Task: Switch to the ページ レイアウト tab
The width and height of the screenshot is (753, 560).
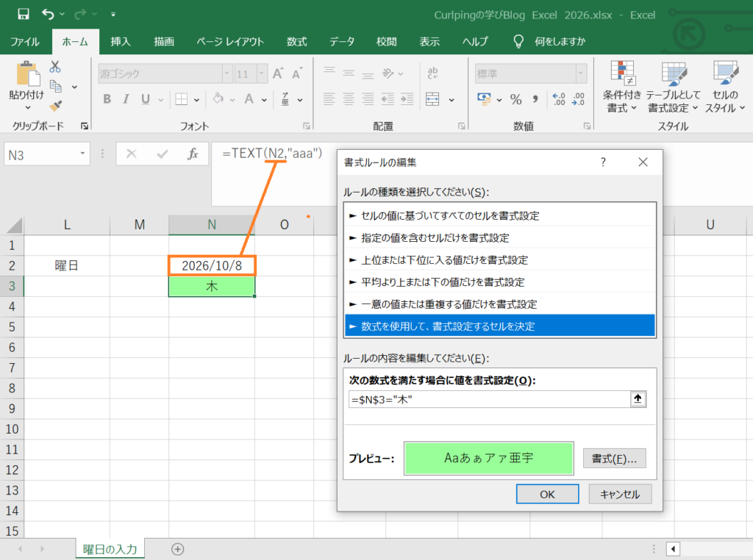Action: click(230, 42)
